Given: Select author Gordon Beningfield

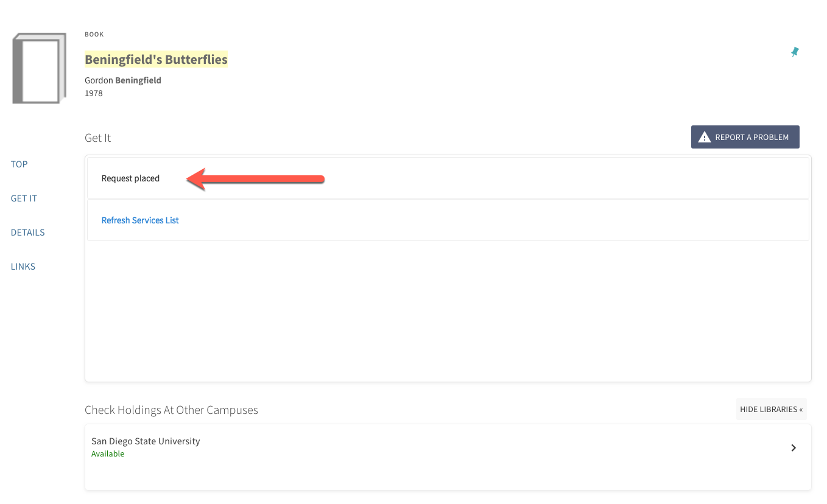Looking at the screenshot, I should 123,80.
